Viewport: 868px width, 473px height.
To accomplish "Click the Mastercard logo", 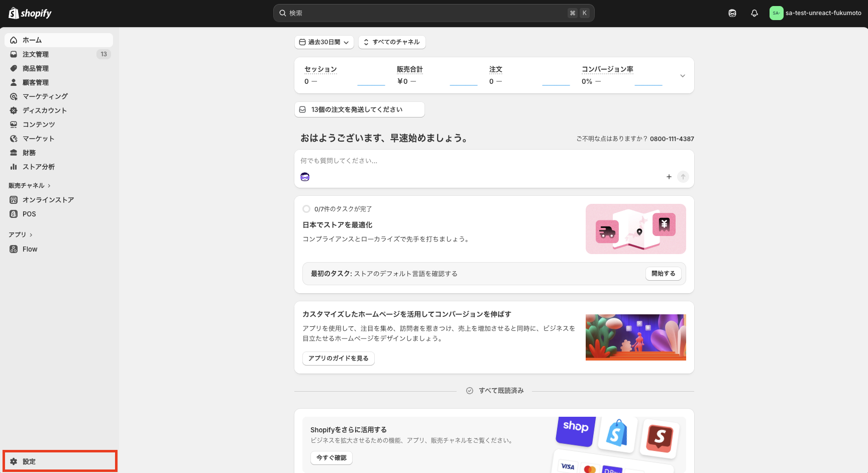I will (x=590, y=469).
